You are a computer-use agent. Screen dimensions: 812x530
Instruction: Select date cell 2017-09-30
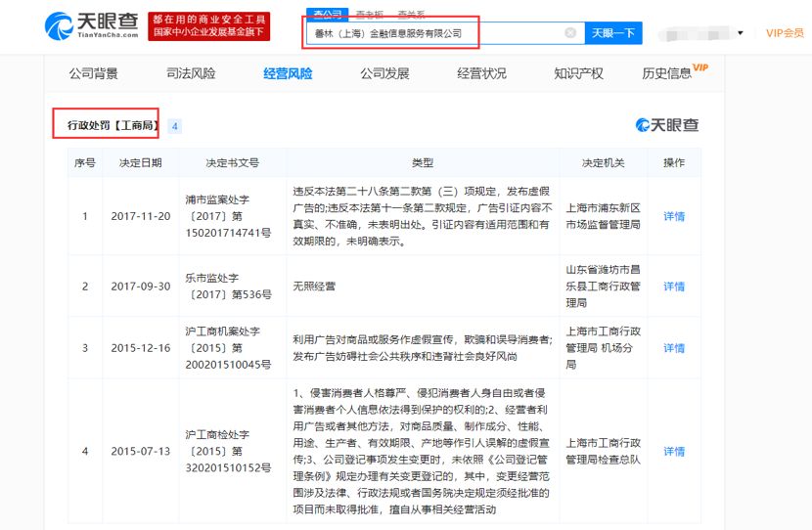[x=140, y=287]
